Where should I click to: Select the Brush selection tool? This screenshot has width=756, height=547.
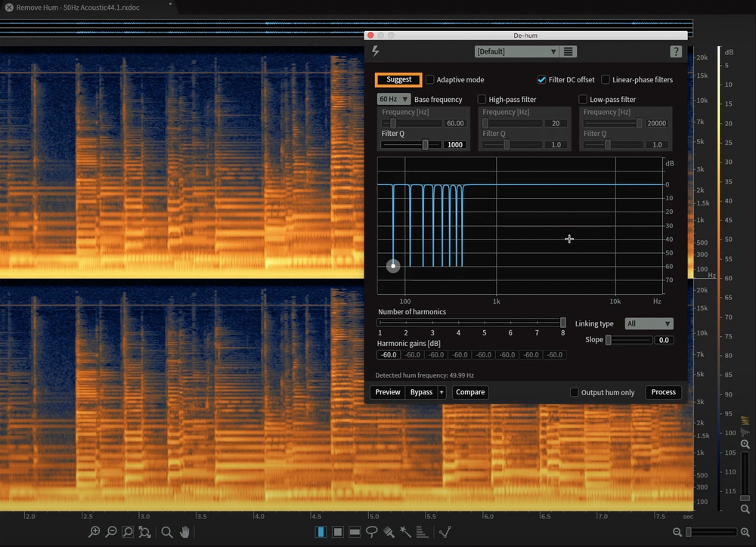pos(389,532)
